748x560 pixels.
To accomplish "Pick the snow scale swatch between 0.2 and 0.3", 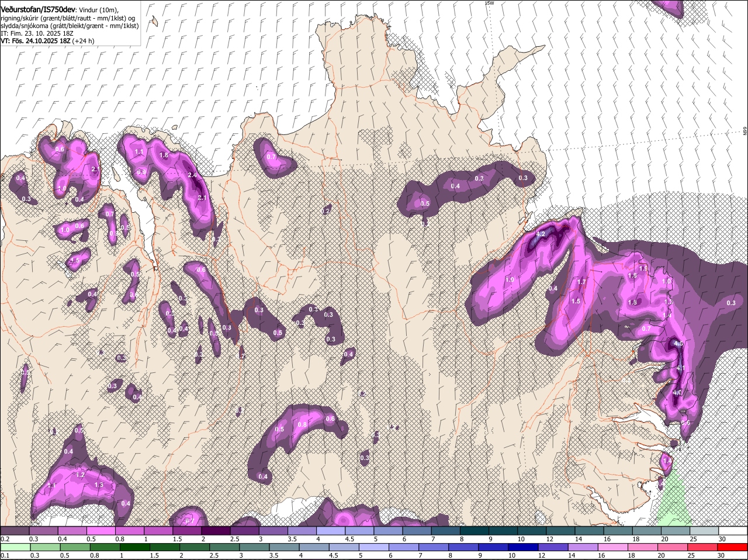I will tap(15, 531).
